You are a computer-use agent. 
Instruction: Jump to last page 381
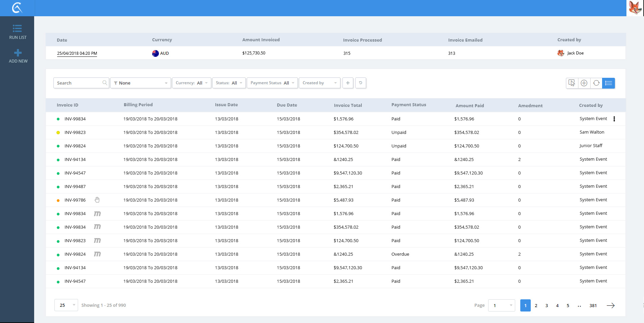pos(593,305)
